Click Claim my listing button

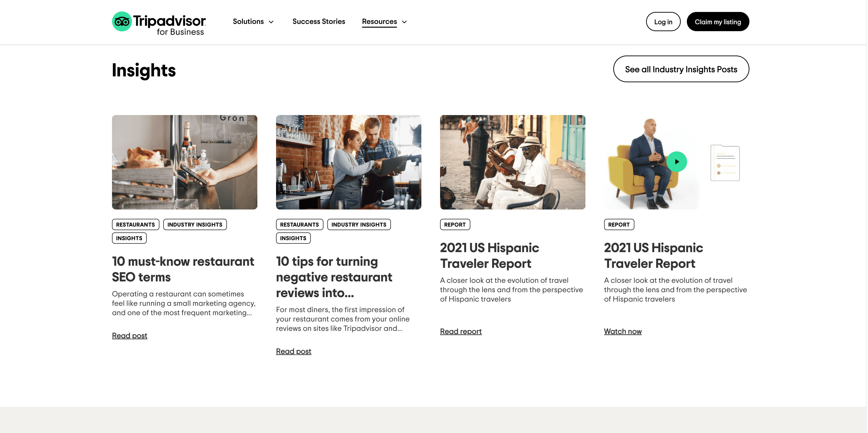(x=717, y=22)
